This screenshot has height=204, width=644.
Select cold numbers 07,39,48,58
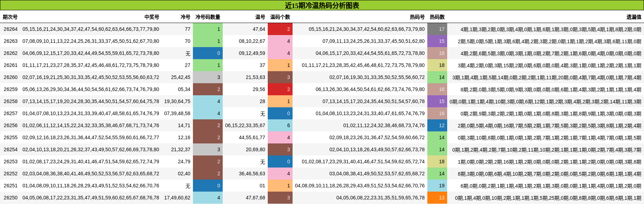(x=177, y=113)
